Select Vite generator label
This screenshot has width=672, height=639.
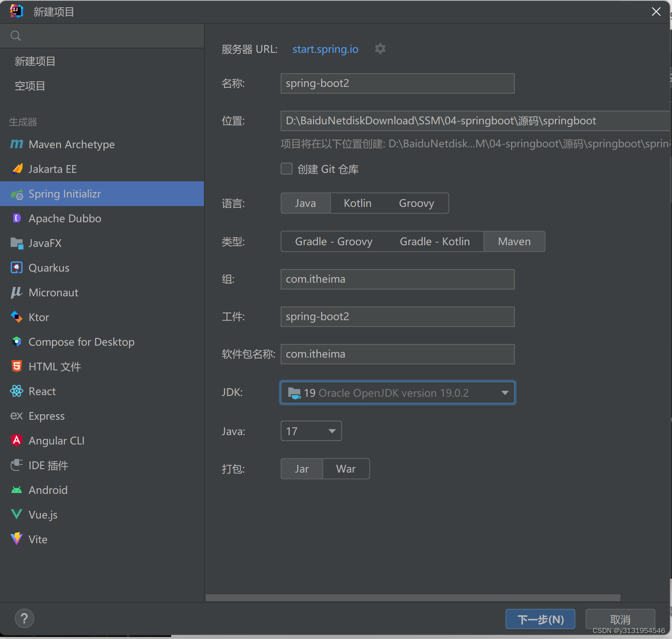coord(38,539)
